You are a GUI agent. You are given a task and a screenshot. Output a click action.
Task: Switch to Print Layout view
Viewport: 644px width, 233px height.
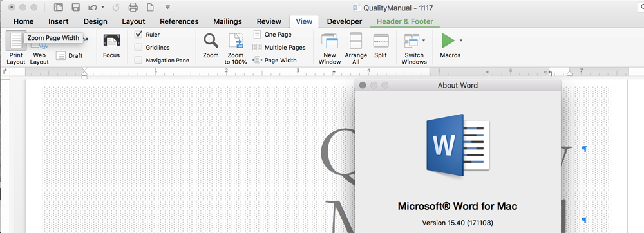click(x=16, y=48)
